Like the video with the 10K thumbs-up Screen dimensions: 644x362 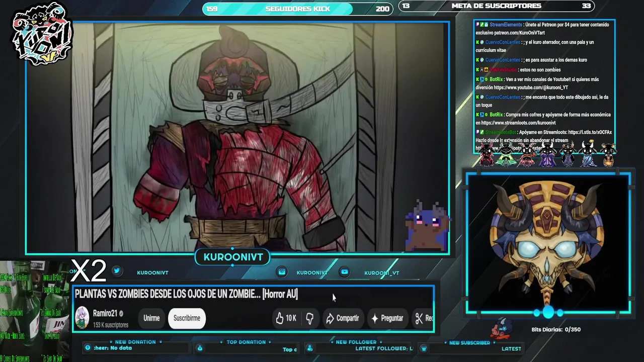pyautogui.click(x=285, y=318)
